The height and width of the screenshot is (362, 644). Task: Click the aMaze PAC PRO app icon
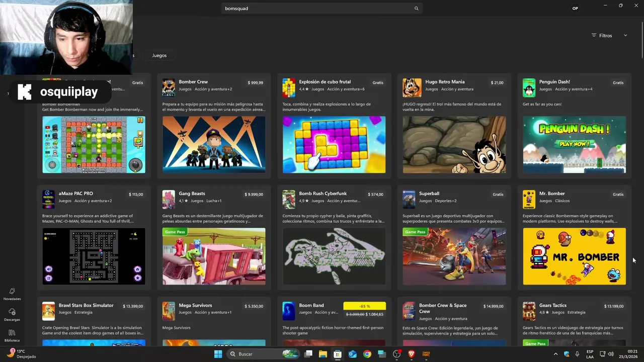coord(48,199)
